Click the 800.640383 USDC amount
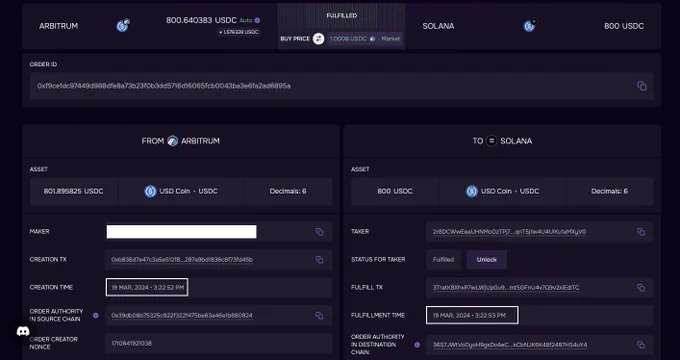Screen dimensions: 680x360 [201, 20]
